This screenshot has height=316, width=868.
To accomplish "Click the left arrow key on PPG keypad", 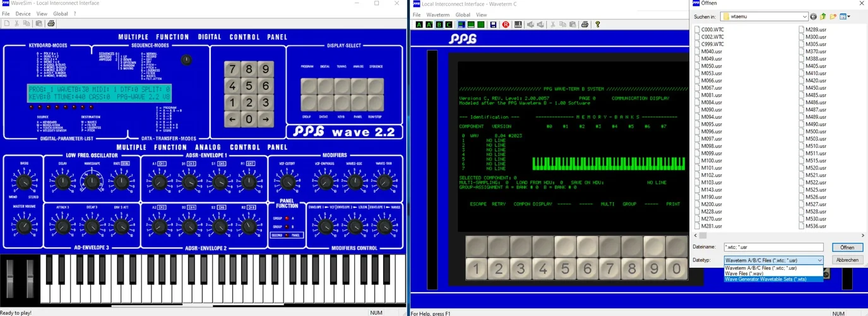I will [x=232, y=119].
